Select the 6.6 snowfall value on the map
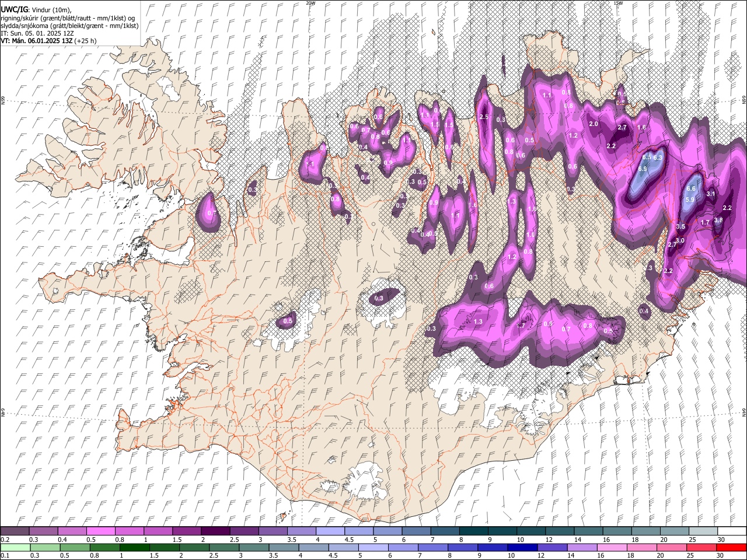This screenshot has height=560, width=747. click(691, 188)
